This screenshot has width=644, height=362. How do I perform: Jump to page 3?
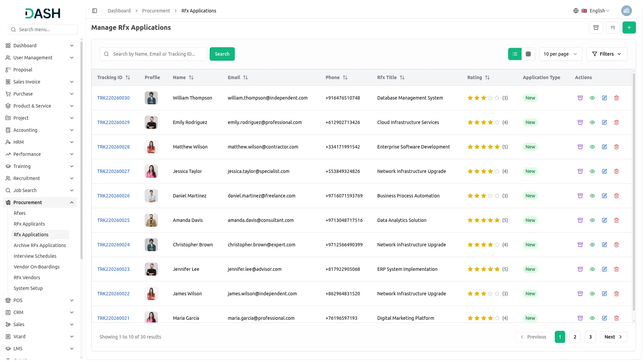(x=590, y=337)
